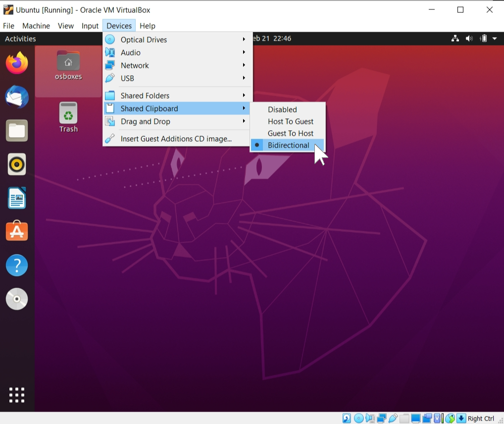Open the View menu
This screenshot has width=504, height=424.
tap(65, 26)
